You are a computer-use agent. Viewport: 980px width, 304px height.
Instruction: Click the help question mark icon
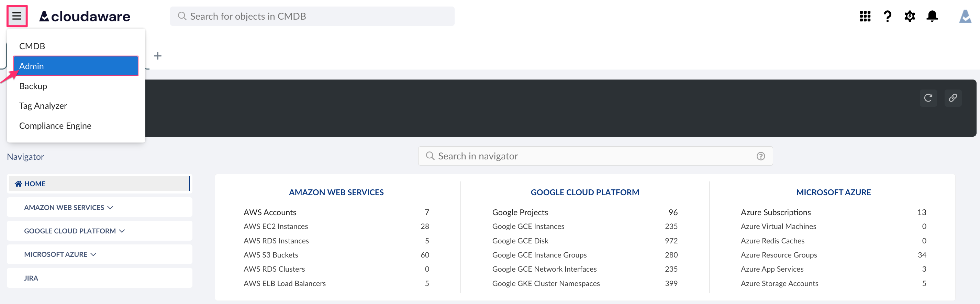point(887,16)
